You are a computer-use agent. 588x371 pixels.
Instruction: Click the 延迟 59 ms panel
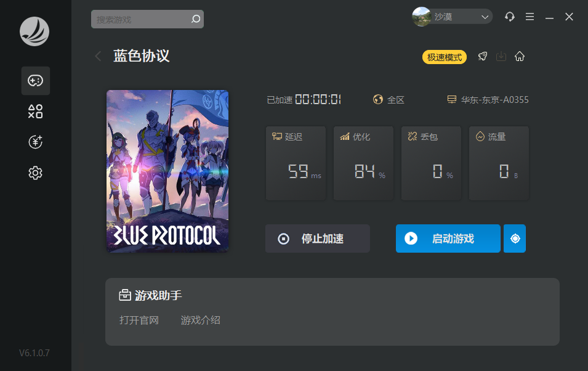click(x=296, y=163)
